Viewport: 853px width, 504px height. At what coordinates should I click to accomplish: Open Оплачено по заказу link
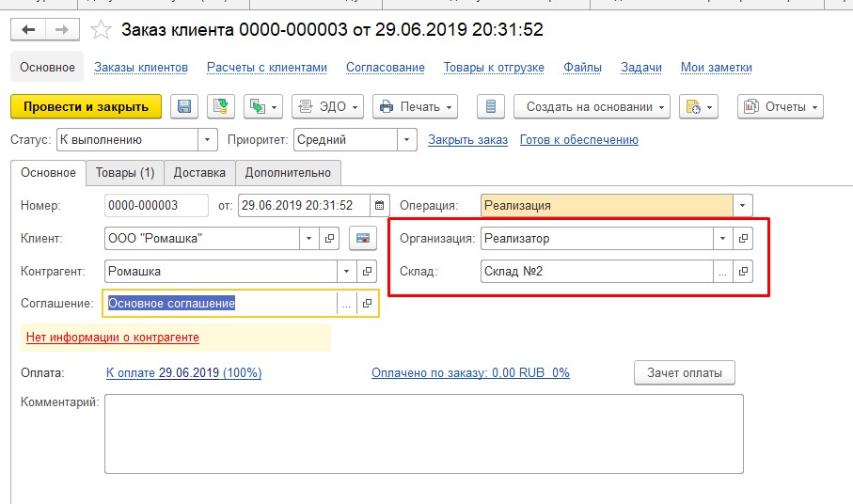470,373
